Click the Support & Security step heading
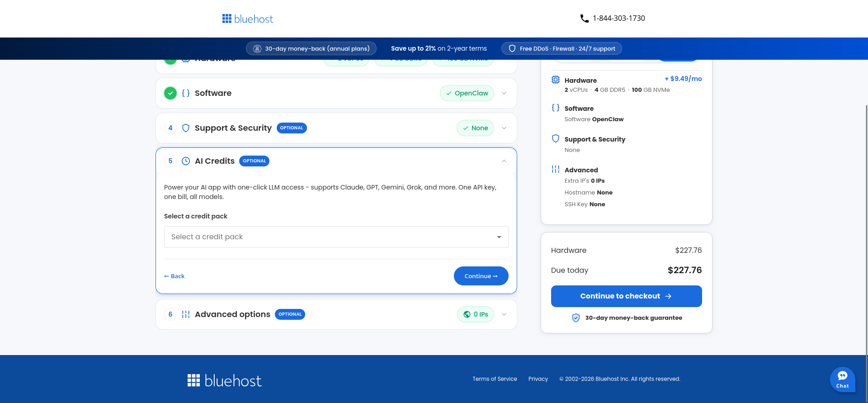Screen dimensions: 868x403 (x=233, y=128)
